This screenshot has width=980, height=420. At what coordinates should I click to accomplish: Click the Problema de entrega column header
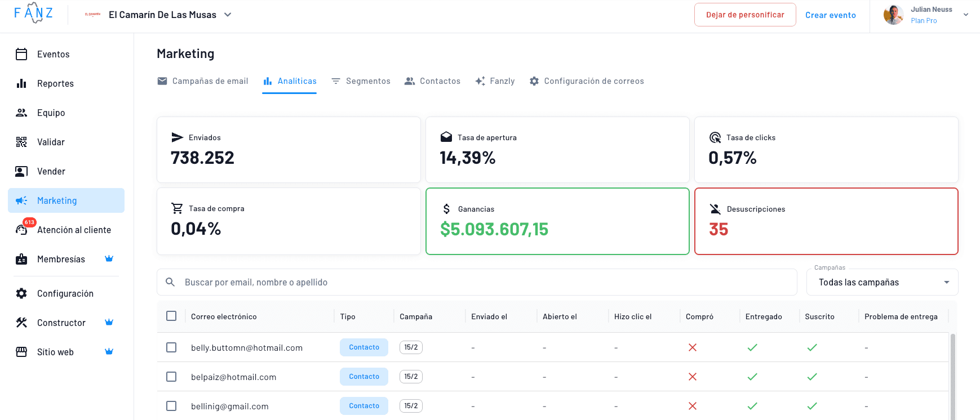coord(901,316)
